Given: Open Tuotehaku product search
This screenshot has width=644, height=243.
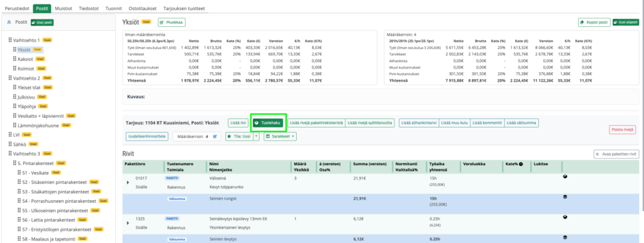Looking at the screenshot, I should pos(268,122).
